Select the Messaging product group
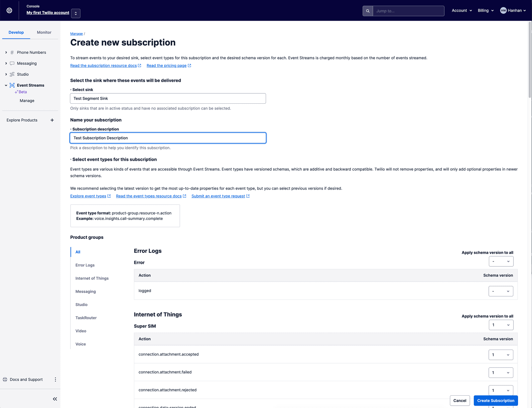Screen dimensions: 532x408 coord(85,291)
